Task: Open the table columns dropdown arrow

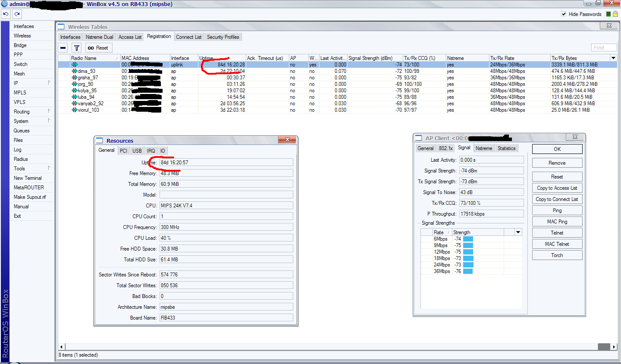Action: 613,58
